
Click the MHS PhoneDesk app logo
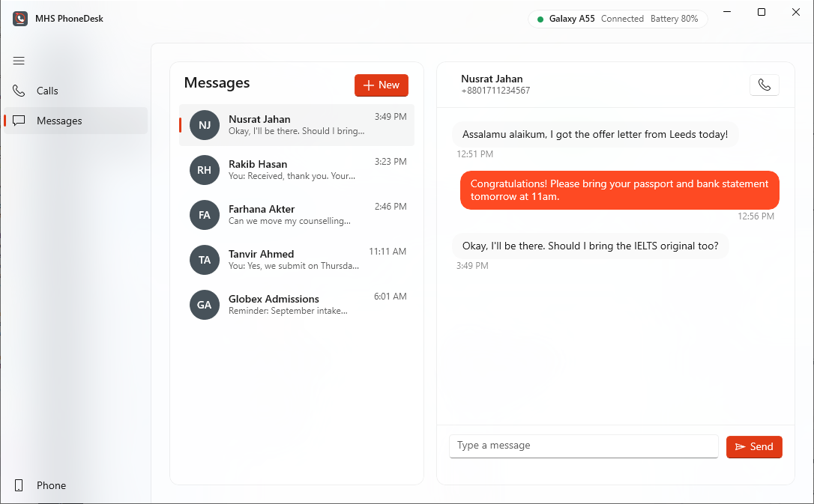20,19
